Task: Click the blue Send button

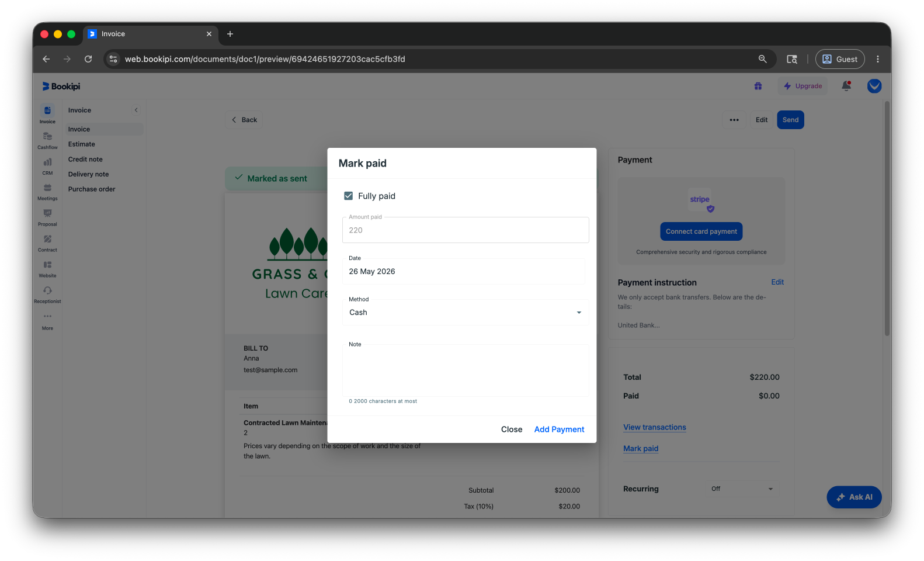Action: [x=790, y=120]
